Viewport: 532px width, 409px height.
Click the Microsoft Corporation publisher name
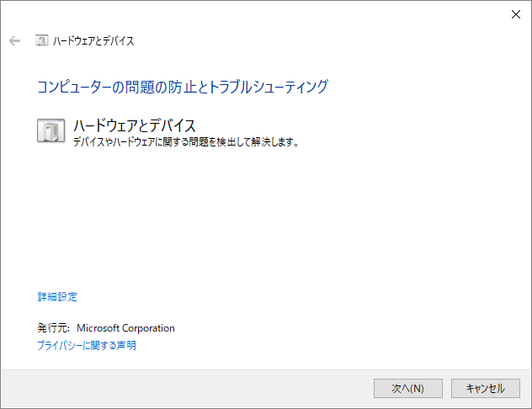125,328
